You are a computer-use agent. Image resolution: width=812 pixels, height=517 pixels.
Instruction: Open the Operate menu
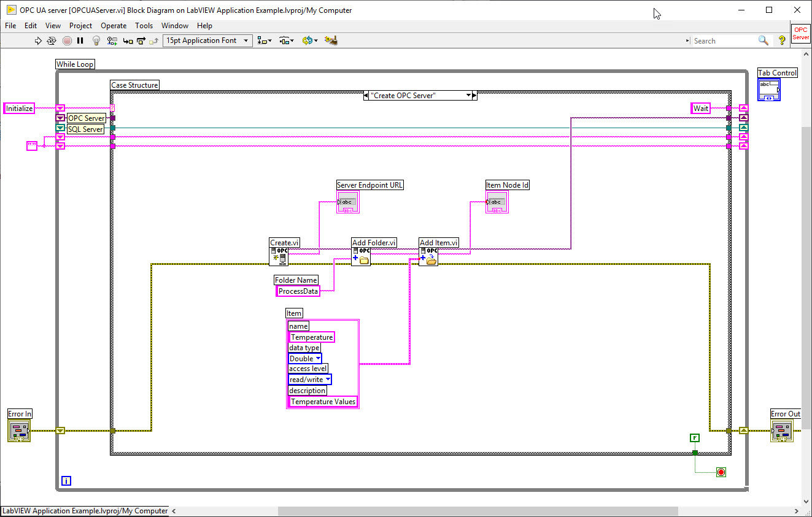coord(114,26)
